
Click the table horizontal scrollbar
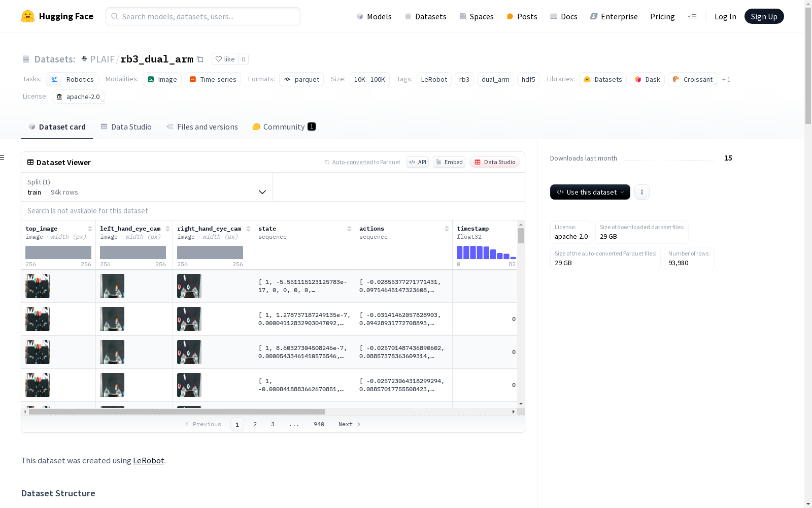point(177,411)
